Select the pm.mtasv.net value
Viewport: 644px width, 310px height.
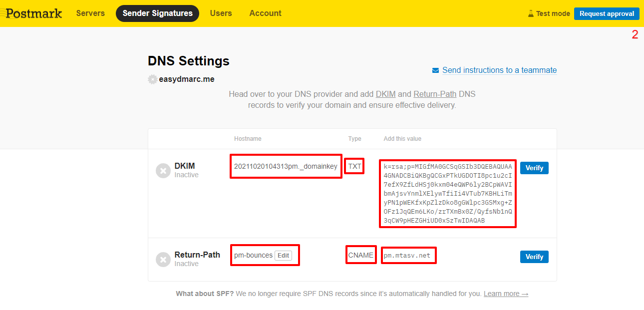(x=407, y=256)
